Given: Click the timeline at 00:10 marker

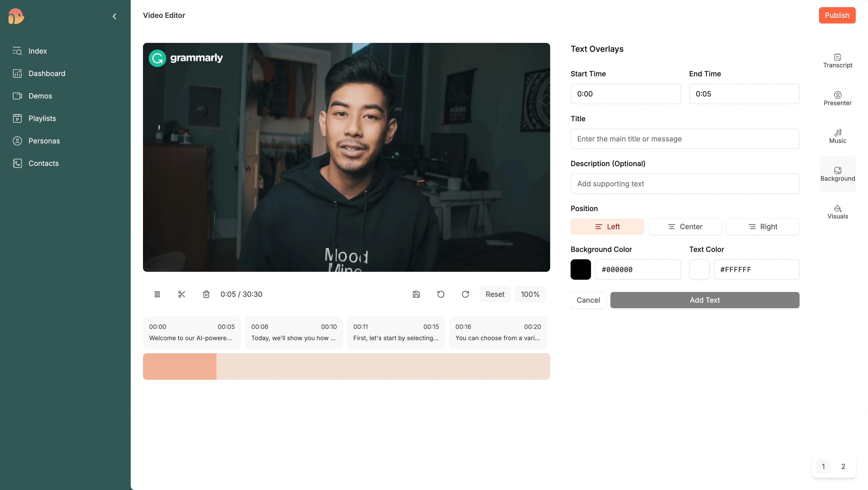Looking at the screenshot, I should coord(329,327).
